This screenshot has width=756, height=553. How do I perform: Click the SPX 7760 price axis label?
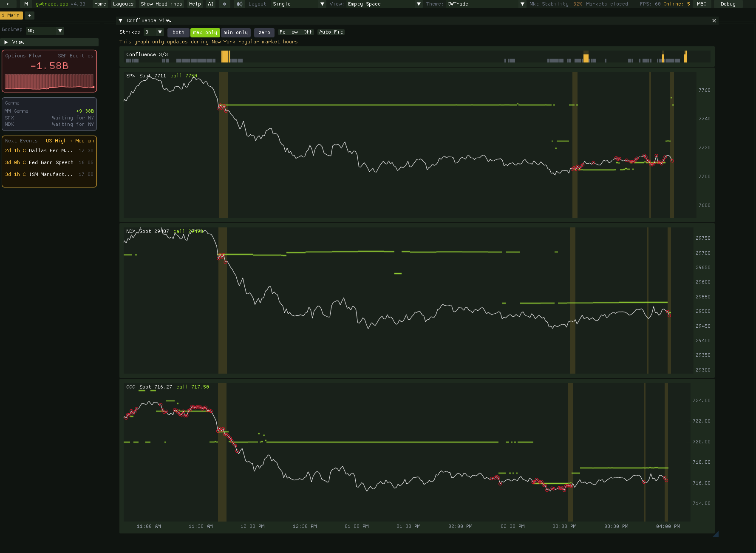click(x=704, y=90)
